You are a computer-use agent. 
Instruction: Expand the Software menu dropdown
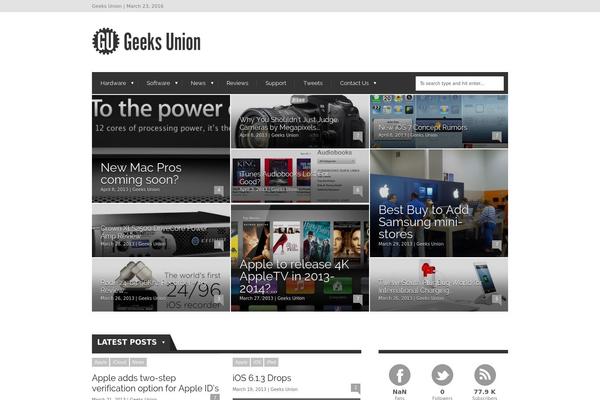click(176, 83)
